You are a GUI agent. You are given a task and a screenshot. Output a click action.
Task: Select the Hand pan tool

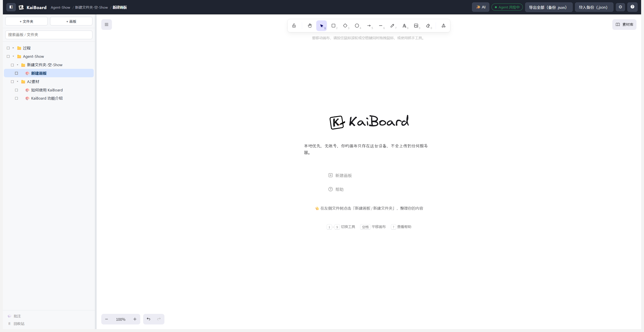click(x=310, y=26)
